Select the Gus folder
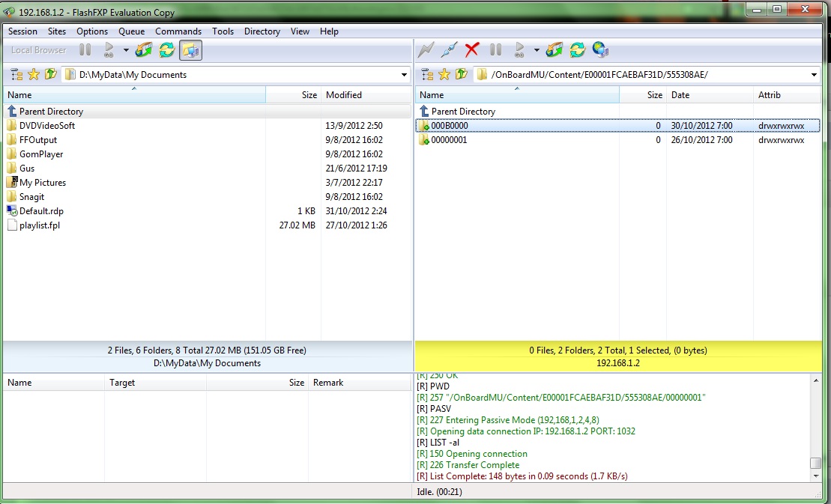This screenshot has height=504, width=831. pos(208,168)
